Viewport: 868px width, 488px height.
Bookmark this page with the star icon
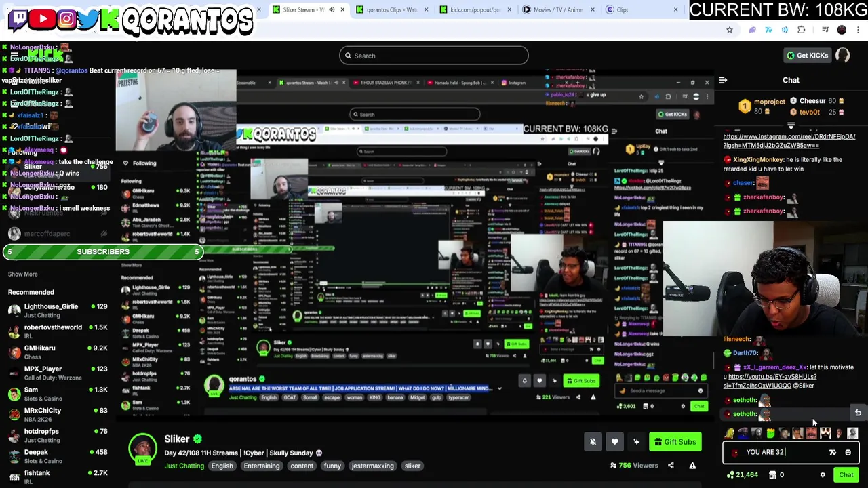pos(730,30)
